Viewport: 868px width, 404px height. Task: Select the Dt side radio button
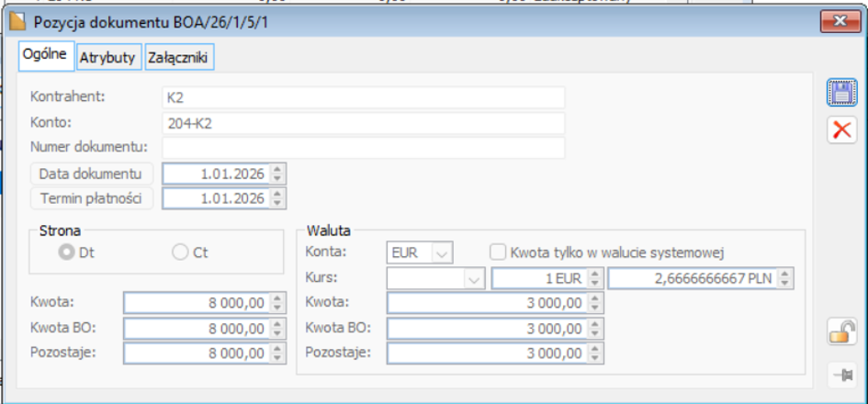point(67,252)
